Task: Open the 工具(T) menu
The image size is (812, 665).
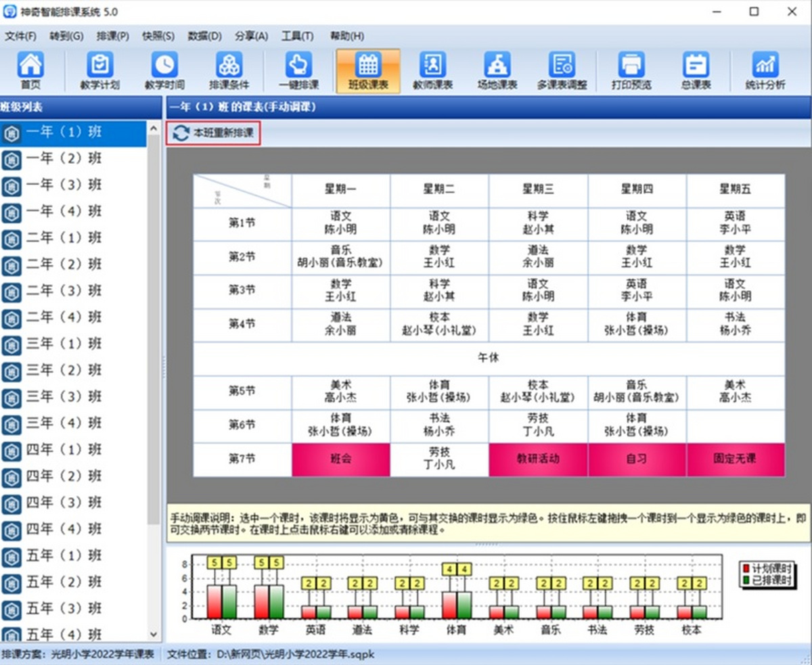Action: [x=297, y=36]
